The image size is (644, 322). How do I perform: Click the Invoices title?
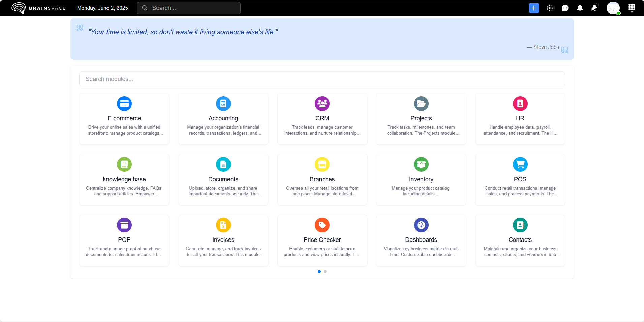(223, 240)
